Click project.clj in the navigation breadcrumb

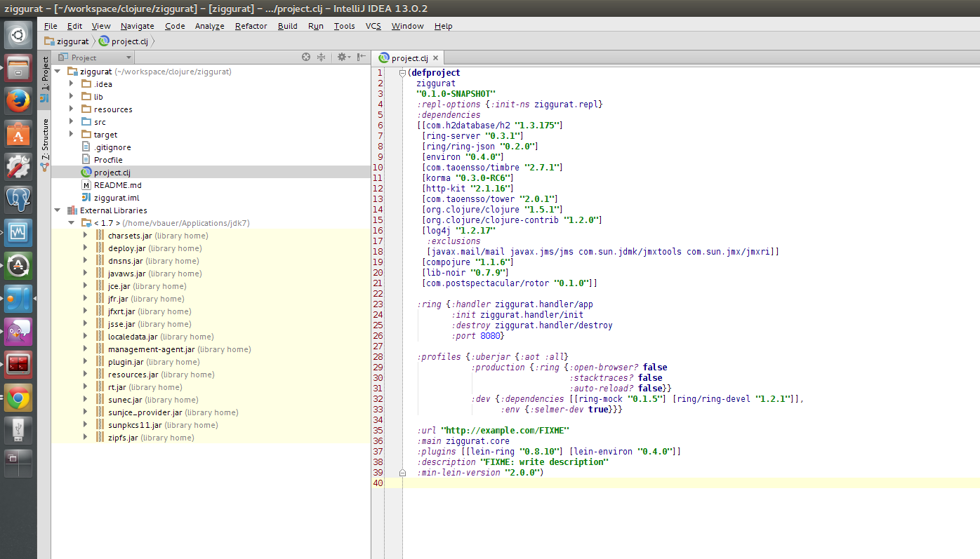pyautogui.click(x=130, y=41)
